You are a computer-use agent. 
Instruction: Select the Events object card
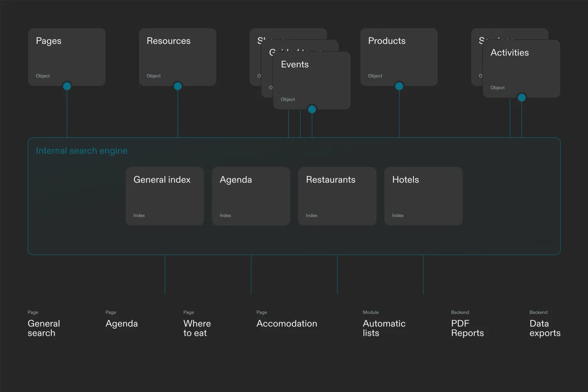(312, 80)
